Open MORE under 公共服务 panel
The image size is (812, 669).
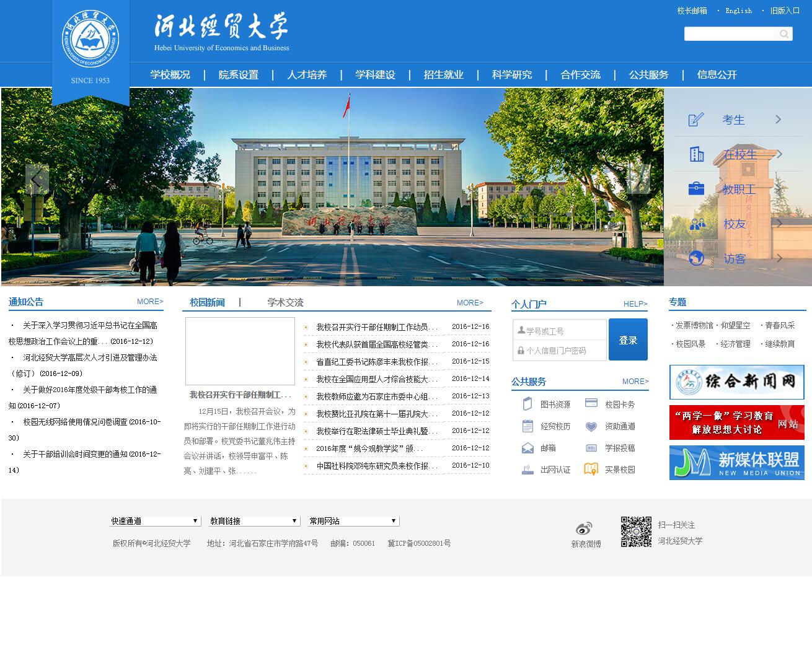click(635, 382)
